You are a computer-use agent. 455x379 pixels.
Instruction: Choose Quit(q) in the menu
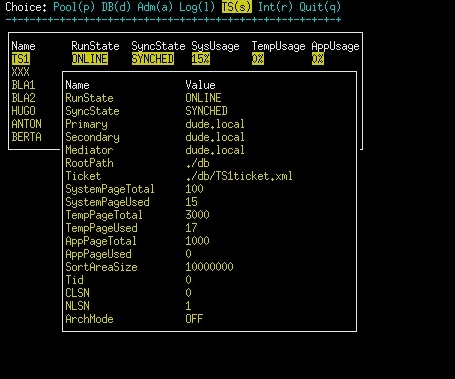(320, 7)
